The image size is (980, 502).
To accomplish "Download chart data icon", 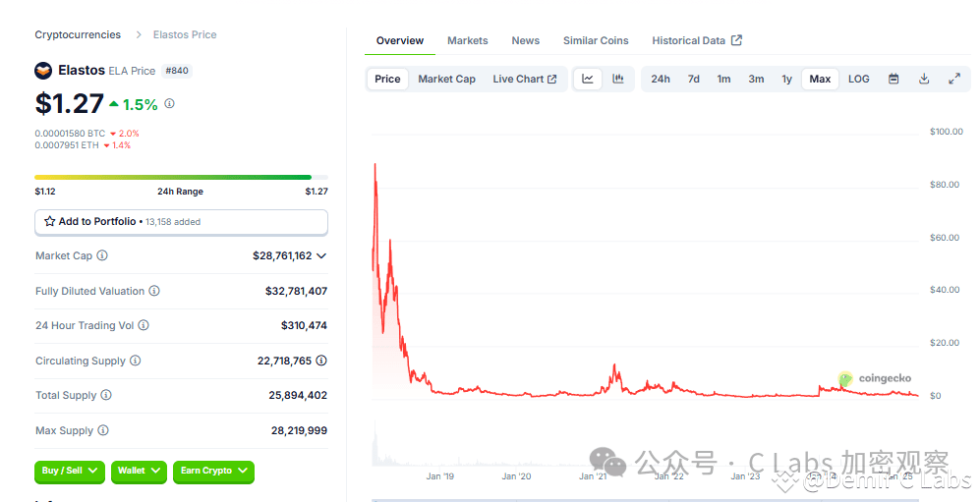I will 924,79.
